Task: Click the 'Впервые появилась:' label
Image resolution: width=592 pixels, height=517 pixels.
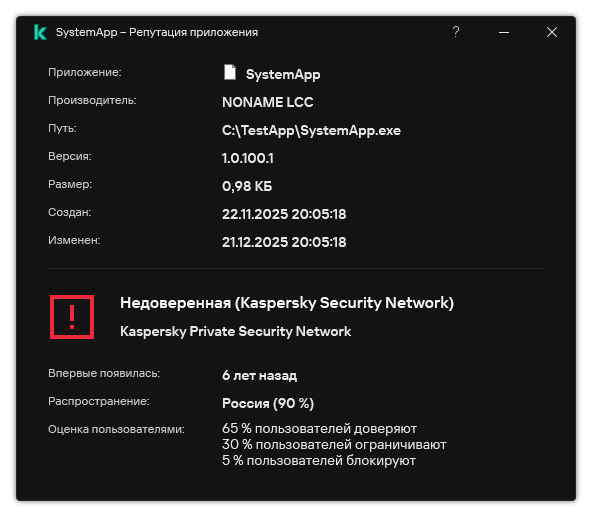Action: [104, 373]
